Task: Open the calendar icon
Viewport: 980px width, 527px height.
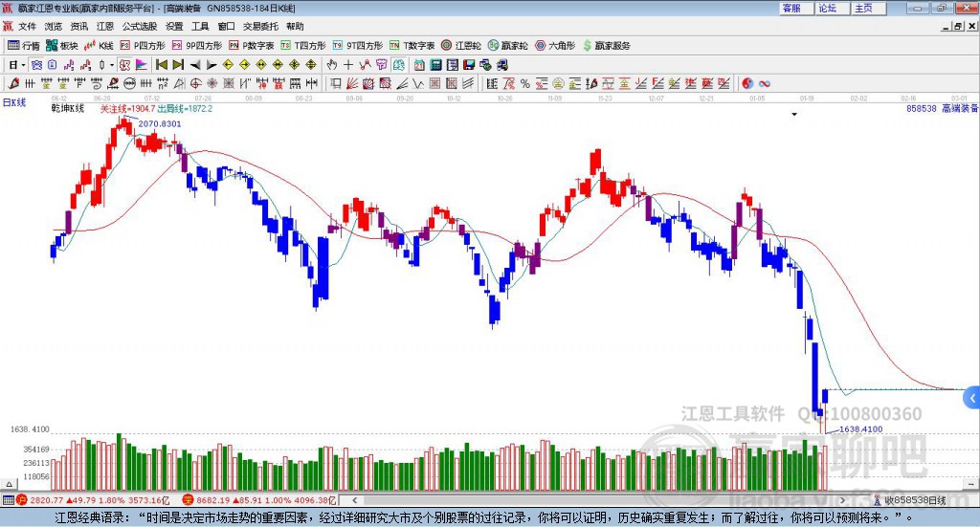Action: pyautogui.click(x=419, y=65)
